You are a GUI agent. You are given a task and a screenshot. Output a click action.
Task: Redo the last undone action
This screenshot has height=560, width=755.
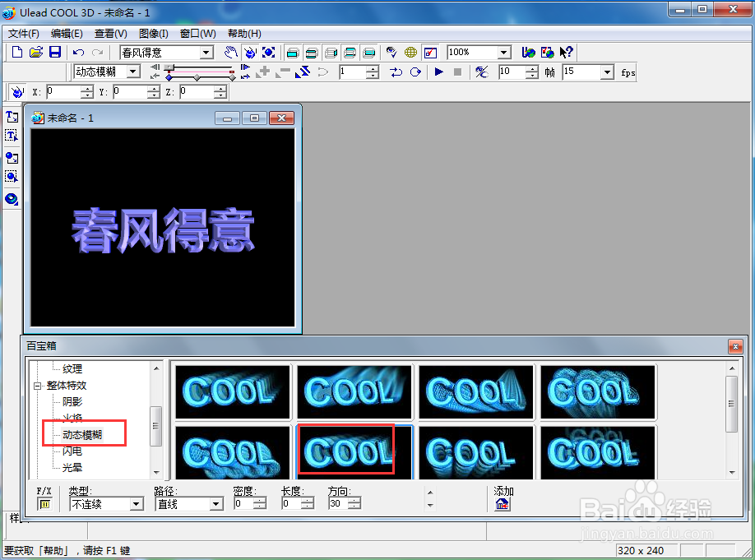coord(98,52)
